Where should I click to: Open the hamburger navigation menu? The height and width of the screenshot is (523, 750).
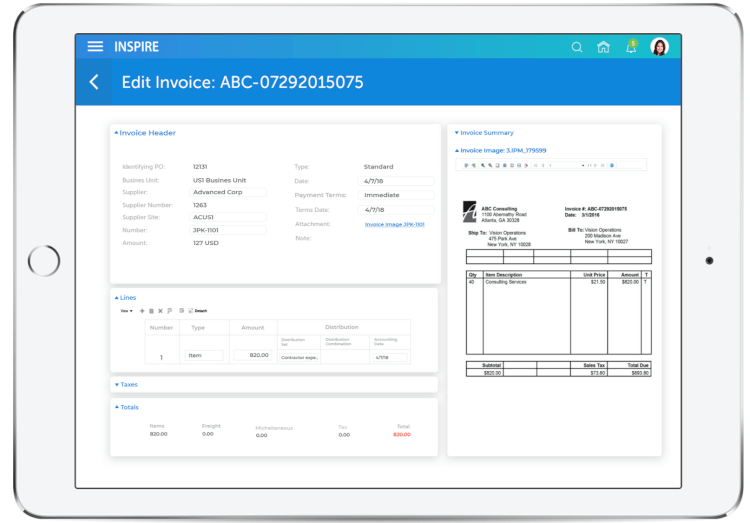(x=95, y=46)
